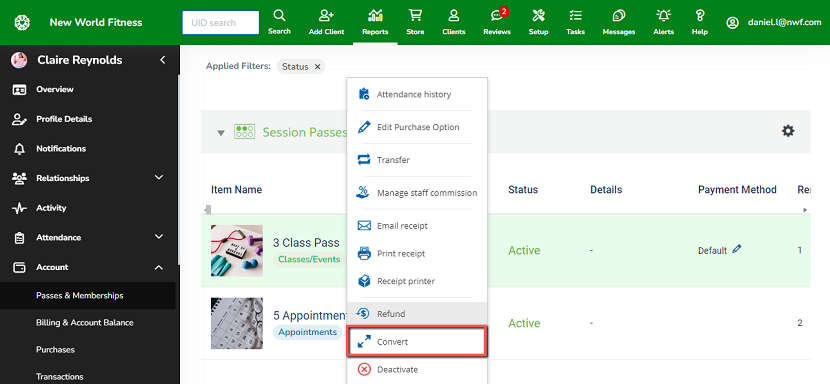Open the daniel.l@nwf.com account menu
The width and height of the screenshot is (830, 384).
pyautogui.click(x=773, y=23)
